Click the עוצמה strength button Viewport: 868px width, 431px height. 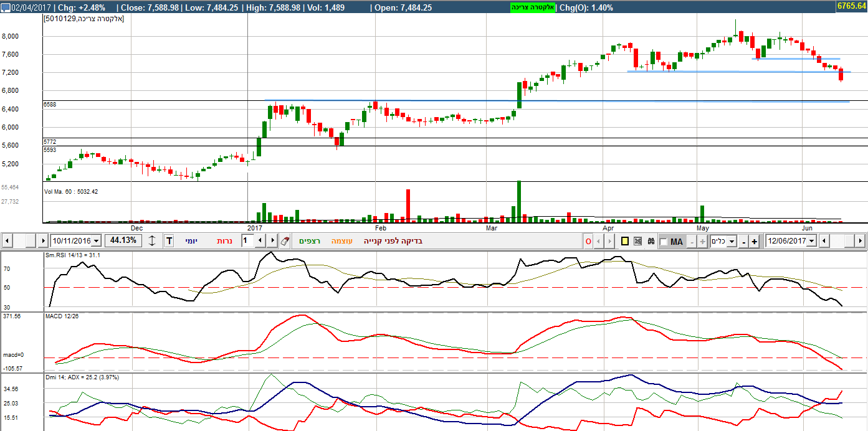341,241
